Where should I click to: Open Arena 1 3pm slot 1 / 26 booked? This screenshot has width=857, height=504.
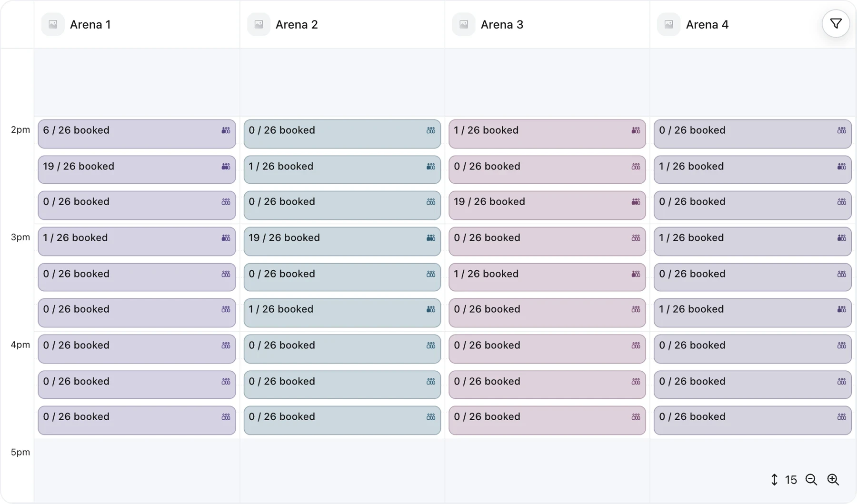(x=137, y=241)
